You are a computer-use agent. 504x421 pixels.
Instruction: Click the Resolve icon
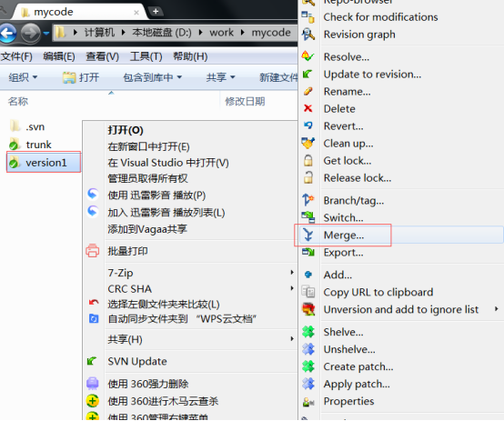click(307, 56)
